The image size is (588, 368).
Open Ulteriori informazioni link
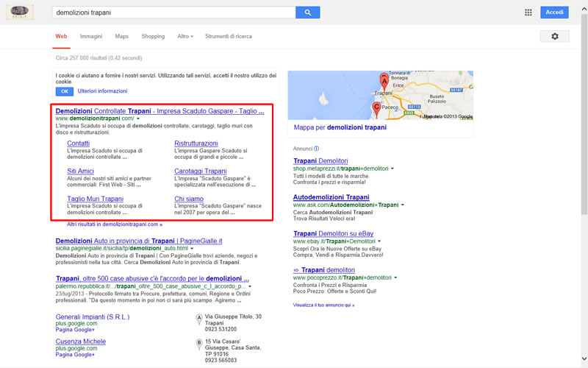[x=102, y=91]
